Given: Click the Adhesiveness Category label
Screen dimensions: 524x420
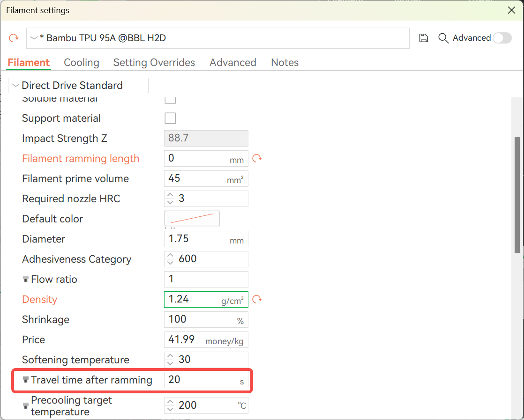Looking at the screenshot, I should click(x=76, y=259).
